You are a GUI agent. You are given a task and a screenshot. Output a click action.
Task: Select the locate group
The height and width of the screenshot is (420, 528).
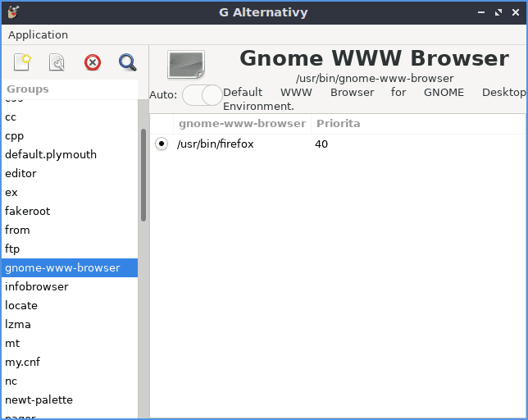pyautogui.click(x=70, y=305)
